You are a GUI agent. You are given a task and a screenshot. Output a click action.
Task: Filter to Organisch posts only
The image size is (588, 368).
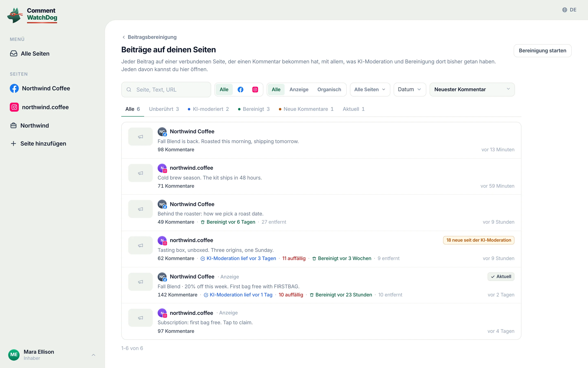(x=329, y=90)
